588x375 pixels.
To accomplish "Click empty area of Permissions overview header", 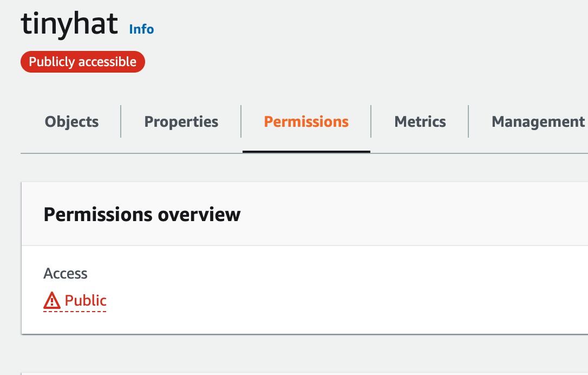I will click(413, 215).
